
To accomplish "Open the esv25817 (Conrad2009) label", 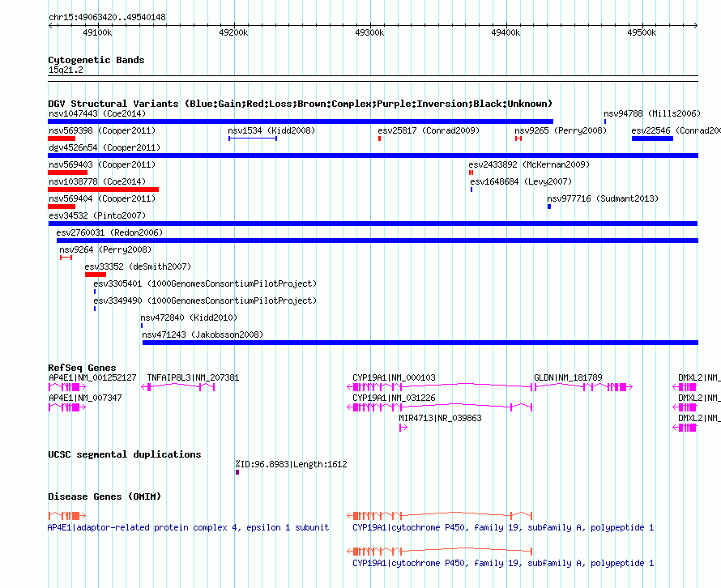I will (429, 130).
